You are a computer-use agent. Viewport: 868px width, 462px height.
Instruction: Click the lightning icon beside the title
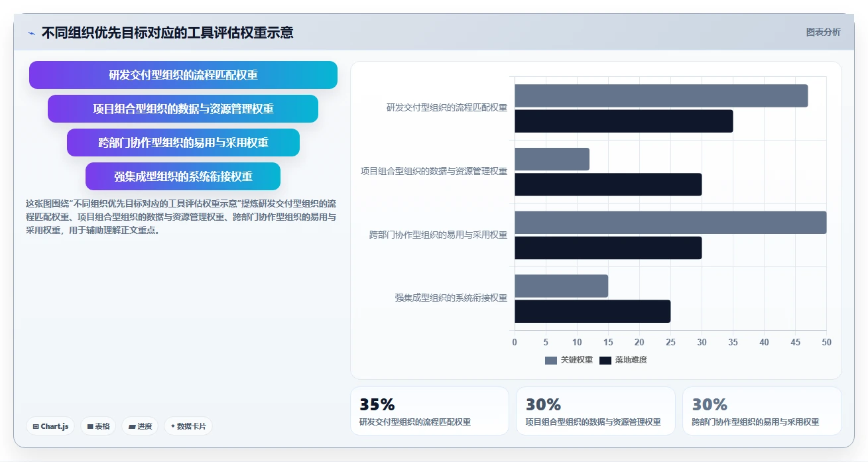click(x=31, y=33)
